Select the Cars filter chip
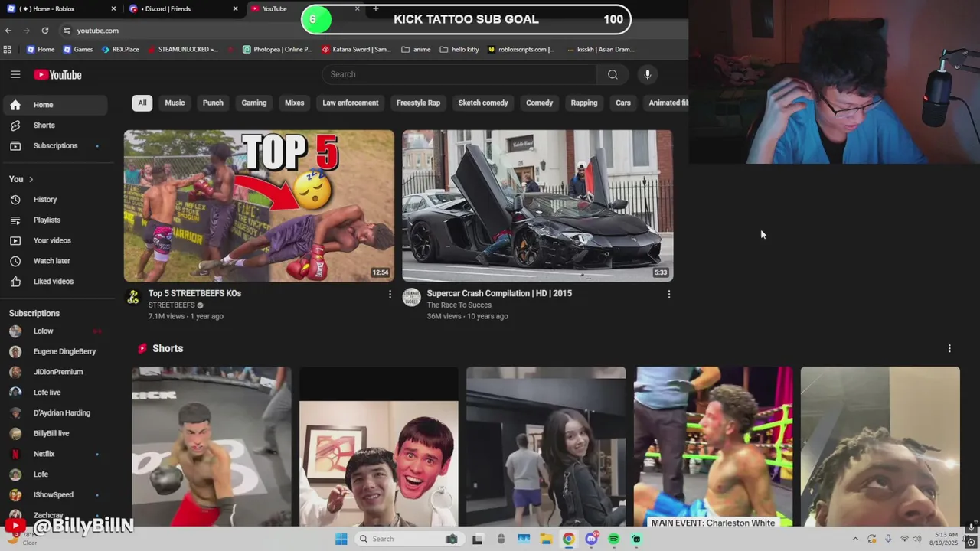 (x=623, y=103)
